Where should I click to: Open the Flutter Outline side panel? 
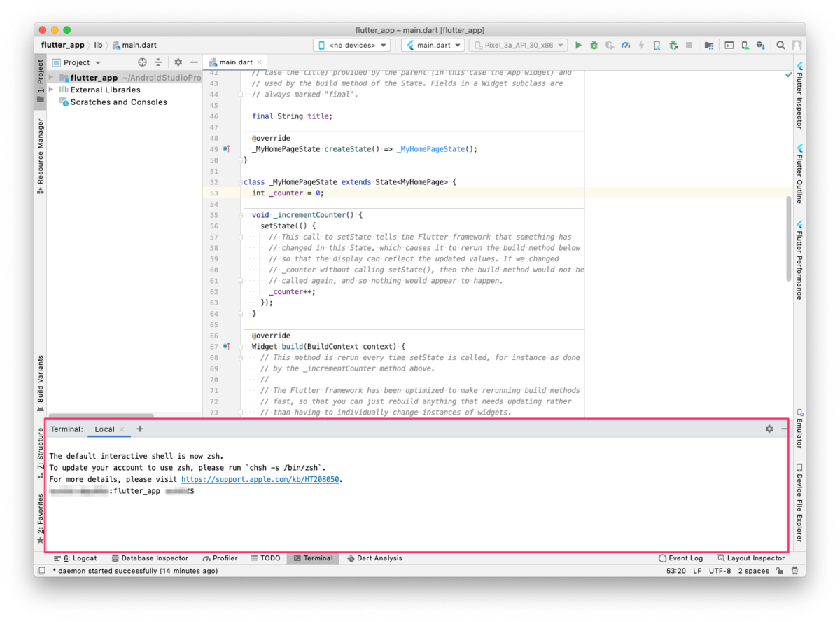[x=799, y=174]
